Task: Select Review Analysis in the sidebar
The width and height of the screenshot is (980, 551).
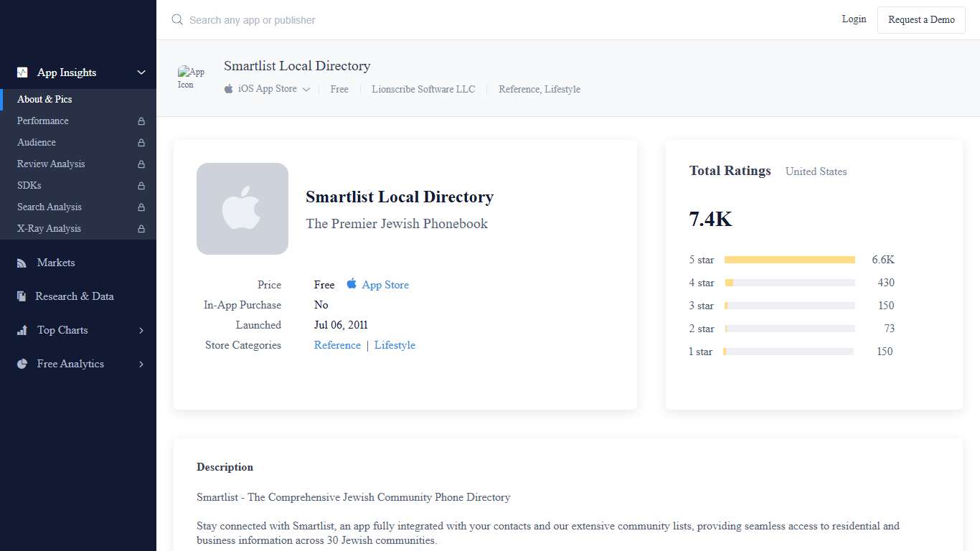Action: (50, 164)
